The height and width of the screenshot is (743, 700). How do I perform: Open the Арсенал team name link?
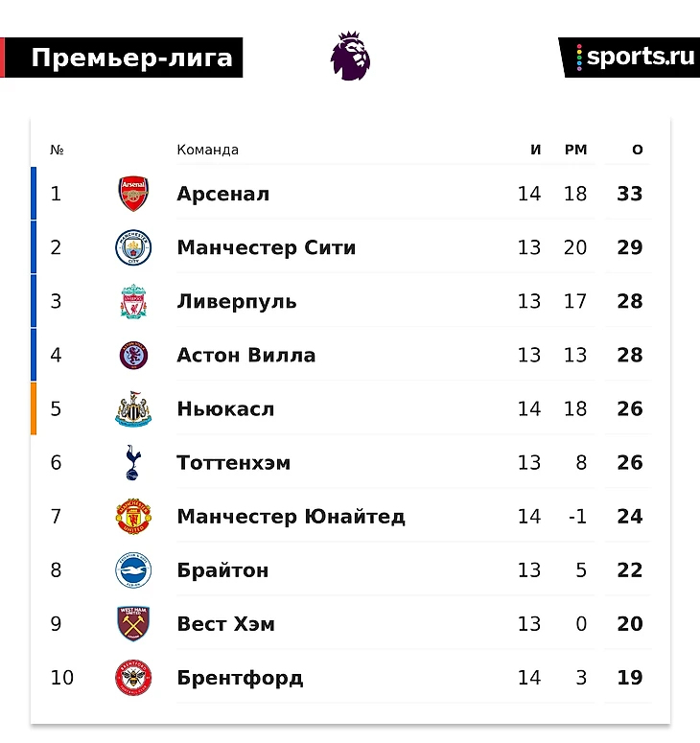tap(223, 194)
